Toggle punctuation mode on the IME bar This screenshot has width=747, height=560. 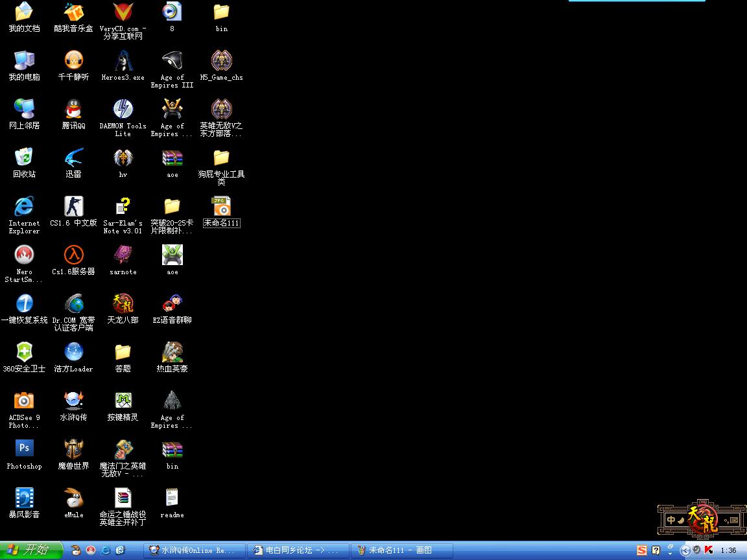pos(726,520)
